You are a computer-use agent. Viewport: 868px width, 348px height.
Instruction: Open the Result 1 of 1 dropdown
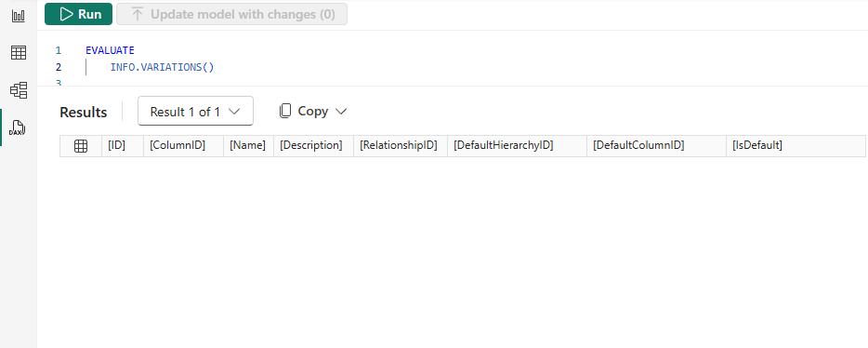pyautogui.click(x=195, y=112)
